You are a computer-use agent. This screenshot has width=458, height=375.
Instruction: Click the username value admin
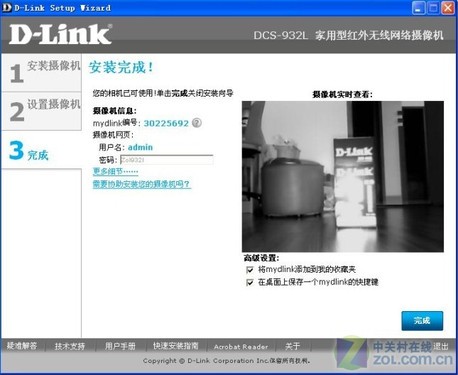click(140, 147)
